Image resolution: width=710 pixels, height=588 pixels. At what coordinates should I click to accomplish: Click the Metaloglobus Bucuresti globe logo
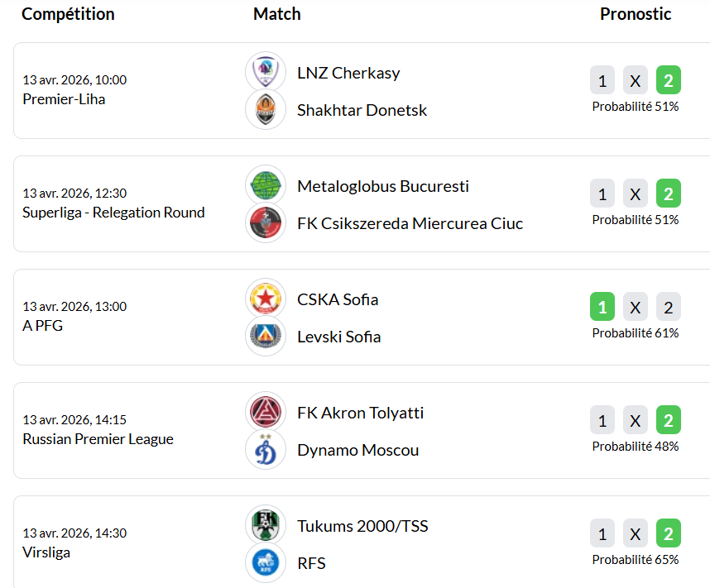266,185
